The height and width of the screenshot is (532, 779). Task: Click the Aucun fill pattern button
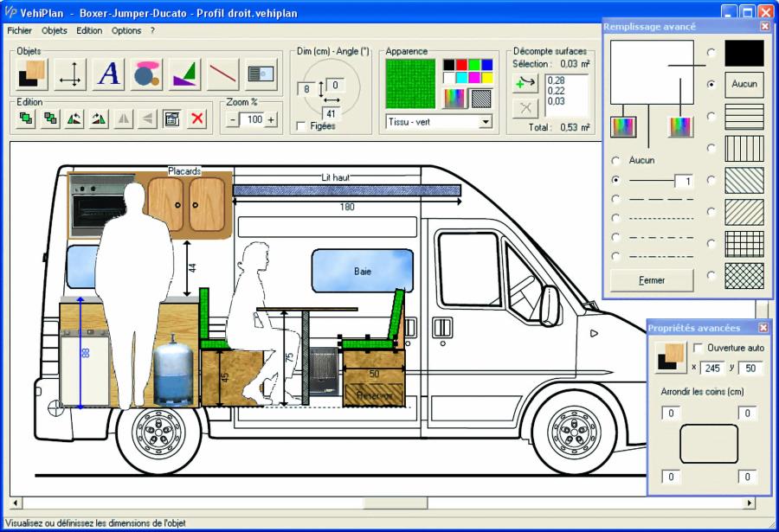744,85
